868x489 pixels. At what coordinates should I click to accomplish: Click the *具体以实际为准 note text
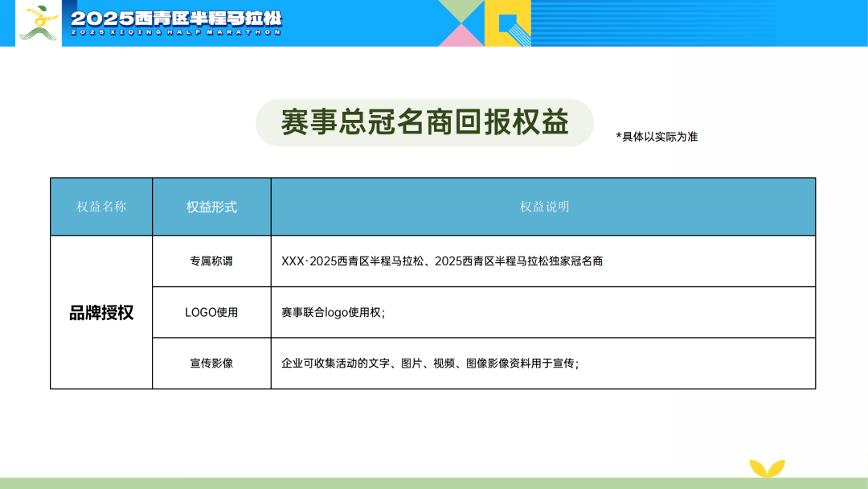[x=657, y=137]
